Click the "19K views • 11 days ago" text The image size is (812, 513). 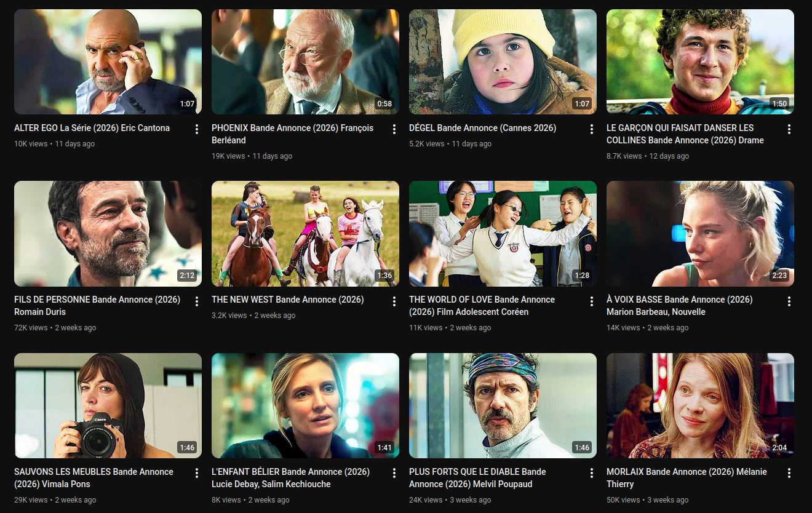[x=252, y=156]
